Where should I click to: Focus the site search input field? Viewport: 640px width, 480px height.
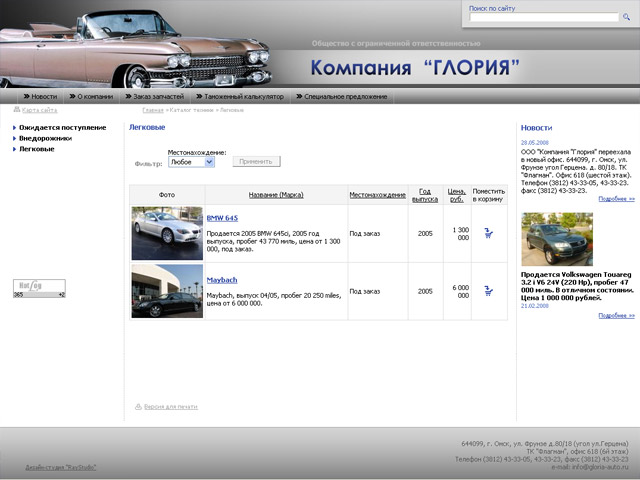tap(544, 17)
